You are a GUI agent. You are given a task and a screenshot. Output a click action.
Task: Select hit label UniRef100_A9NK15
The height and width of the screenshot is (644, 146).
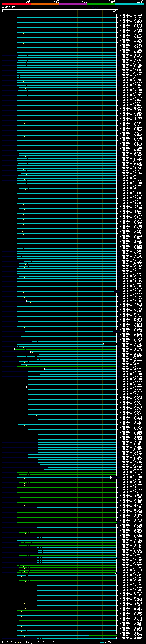pos(131,394)
